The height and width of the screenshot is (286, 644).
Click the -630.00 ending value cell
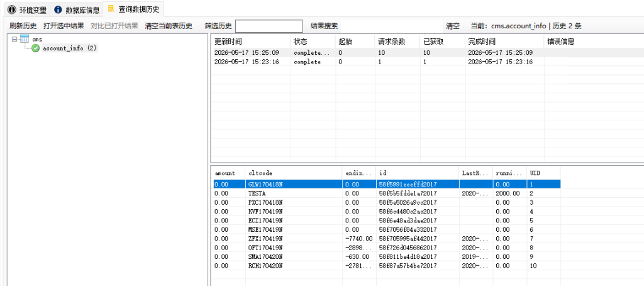click(356, 257)
